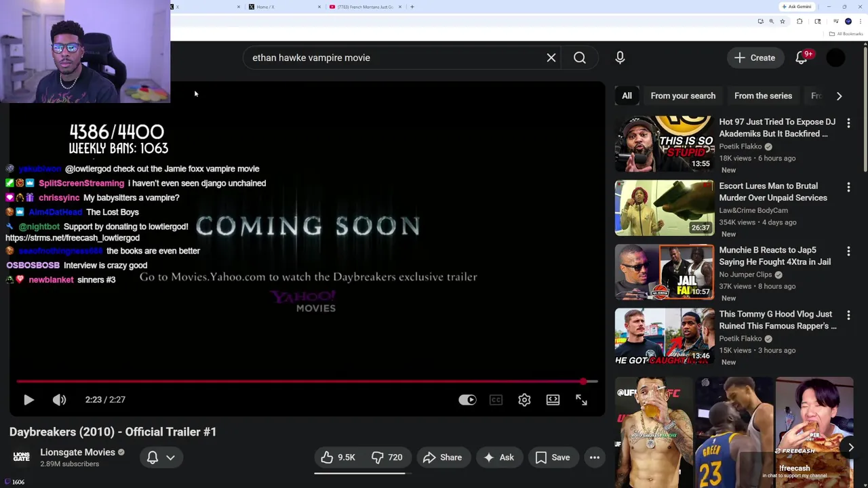
Task: Open more actions ellipsis below video
Action: coord(595,457)
